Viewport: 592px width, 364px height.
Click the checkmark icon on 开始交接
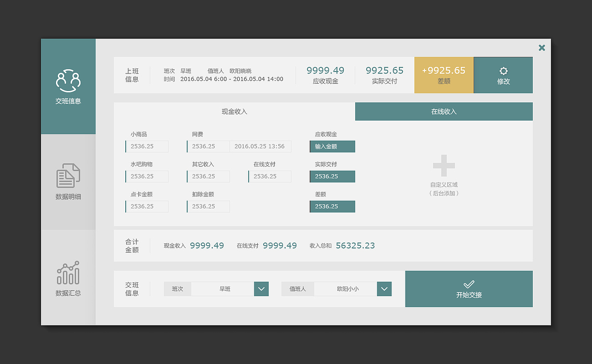pos(469,284)
